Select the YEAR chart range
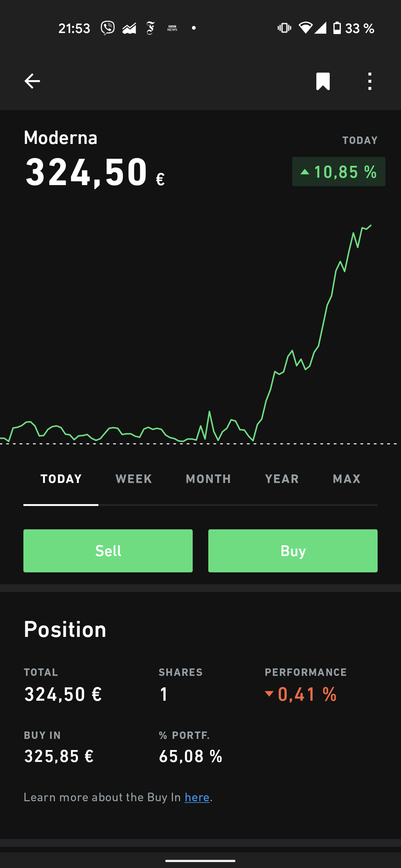 pyautogui.click(x=282, y=479)
